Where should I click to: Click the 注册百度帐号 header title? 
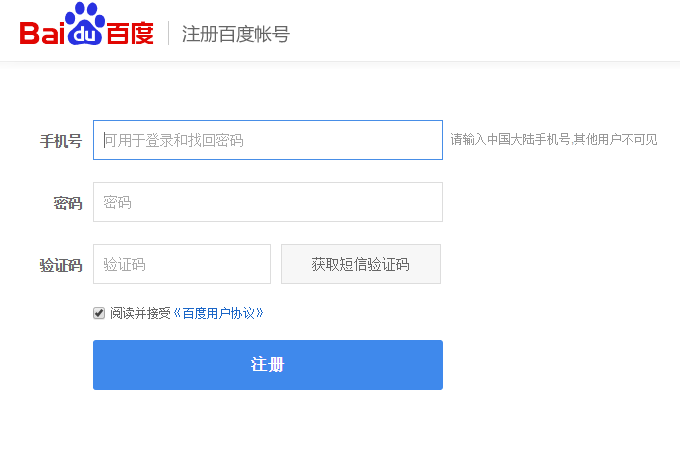pos(236,34)
